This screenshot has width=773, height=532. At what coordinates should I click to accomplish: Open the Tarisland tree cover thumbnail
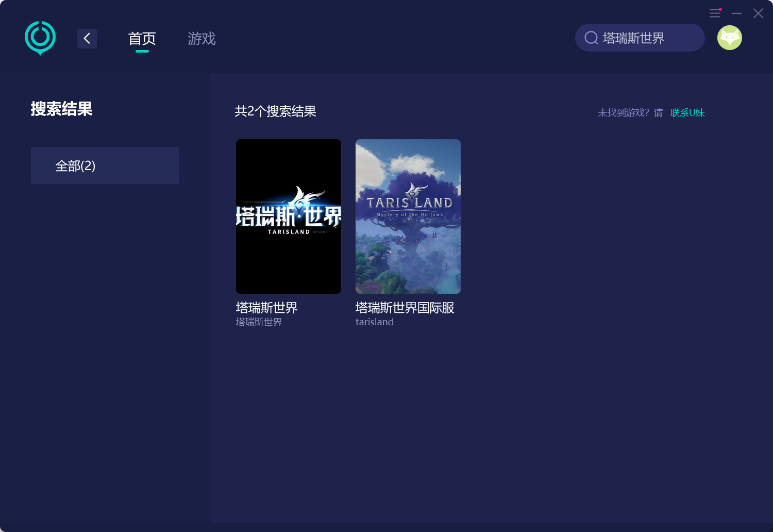[x=408, y=217]
